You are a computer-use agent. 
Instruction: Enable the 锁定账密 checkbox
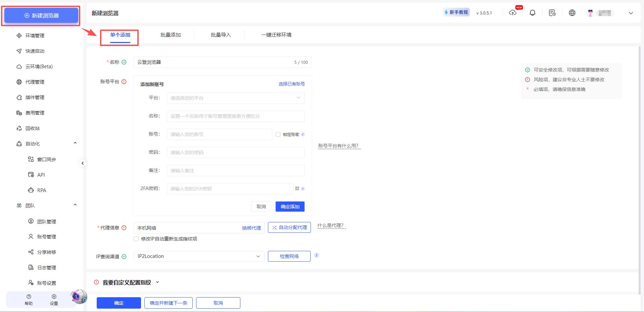coord(278,134)
